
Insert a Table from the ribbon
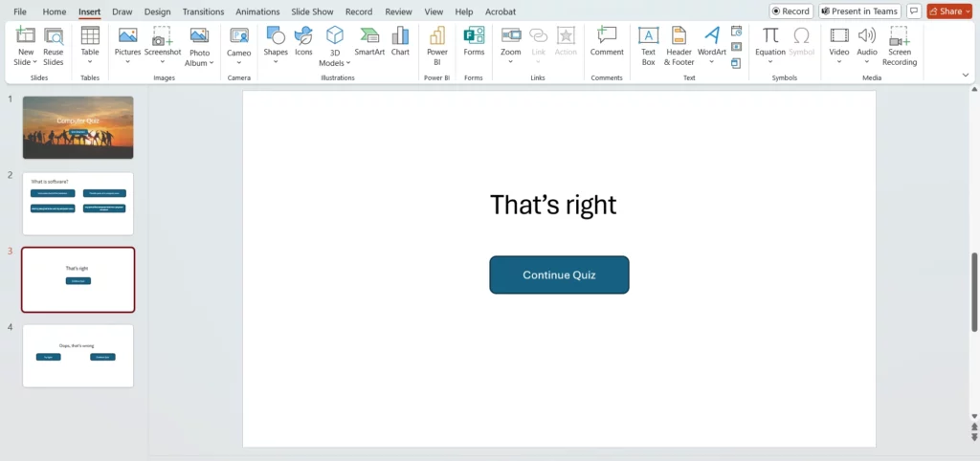click(x=89, y=42)
